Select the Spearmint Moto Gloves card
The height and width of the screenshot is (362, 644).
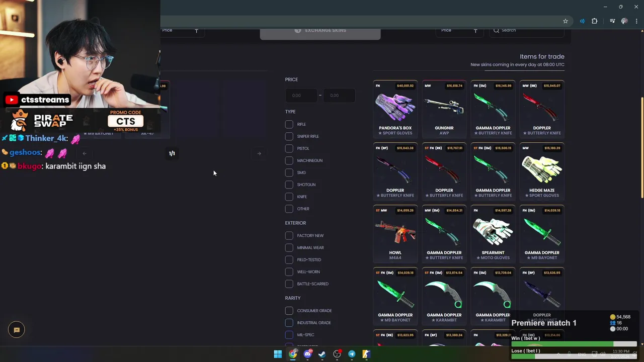tap(493, 234)
